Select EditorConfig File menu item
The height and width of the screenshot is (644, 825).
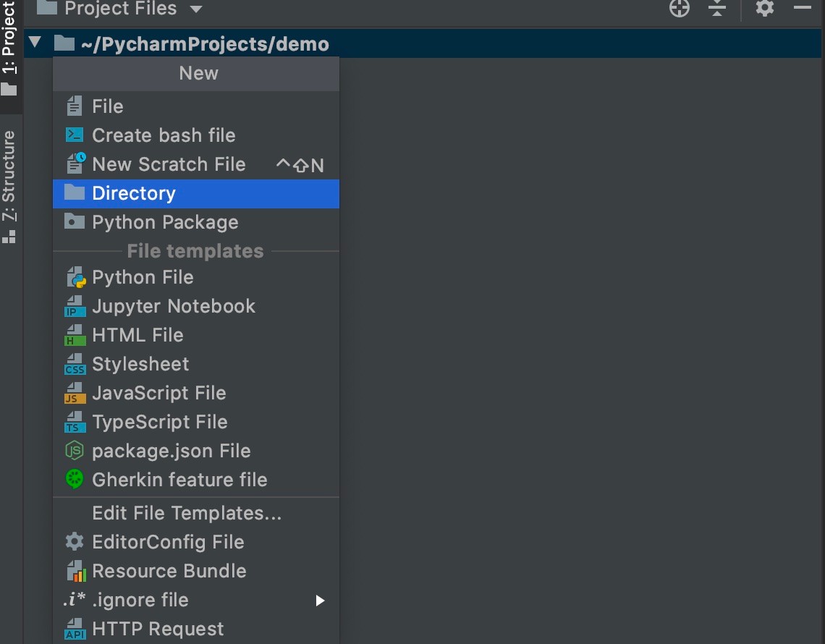196,542
